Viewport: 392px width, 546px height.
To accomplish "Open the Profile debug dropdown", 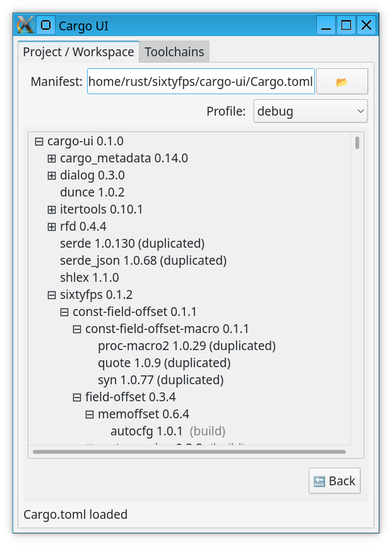I will tap(311, 112).
